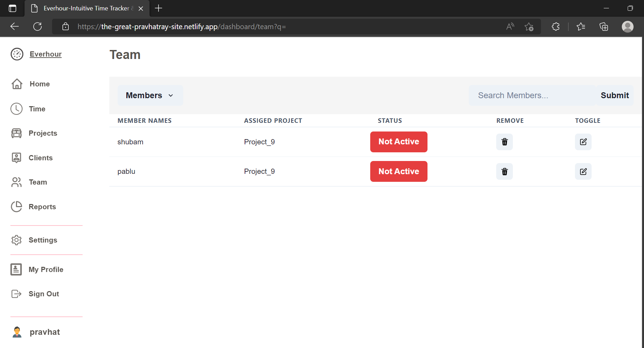Click Project_9 in shubam's row

click(259, 142)
